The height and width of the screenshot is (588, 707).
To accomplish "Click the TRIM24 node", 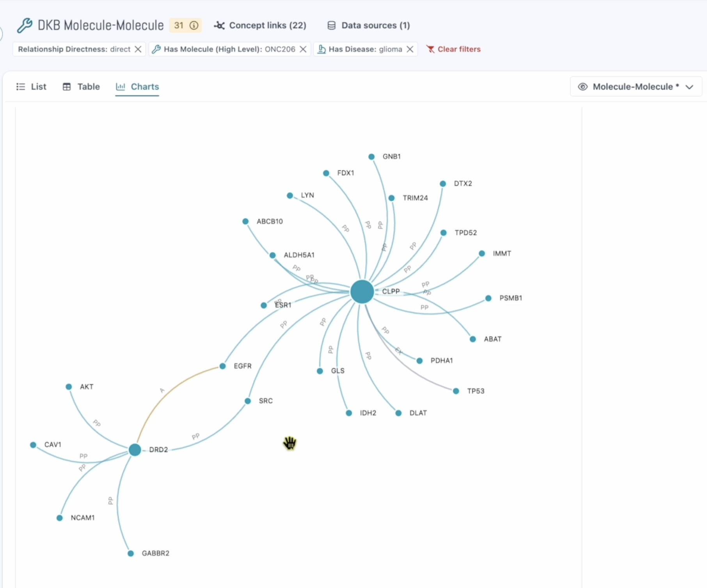I will (392, 198).
